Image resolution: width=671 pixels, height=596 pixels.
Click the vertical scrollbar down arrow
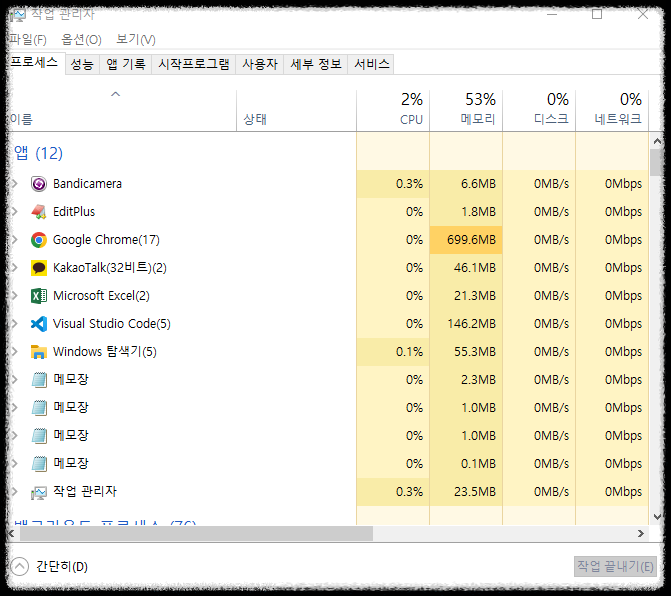[657, 517]
